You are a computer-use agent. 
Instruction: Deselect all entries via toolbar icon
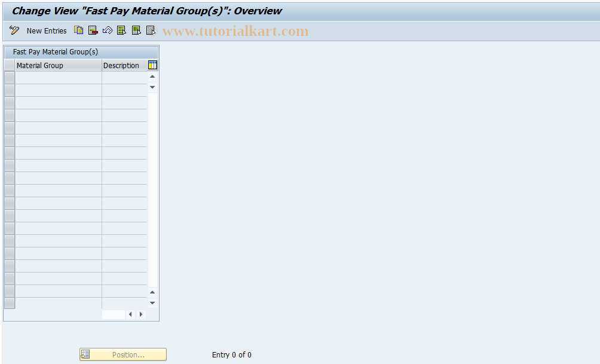150,30
